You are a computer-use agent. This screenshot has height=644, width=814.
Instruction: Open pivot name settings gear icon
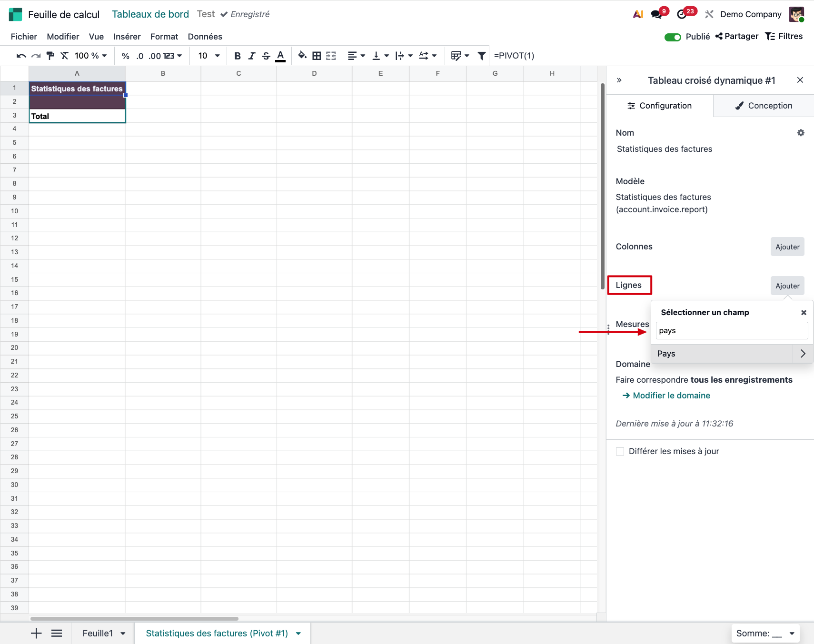[801, 133]
